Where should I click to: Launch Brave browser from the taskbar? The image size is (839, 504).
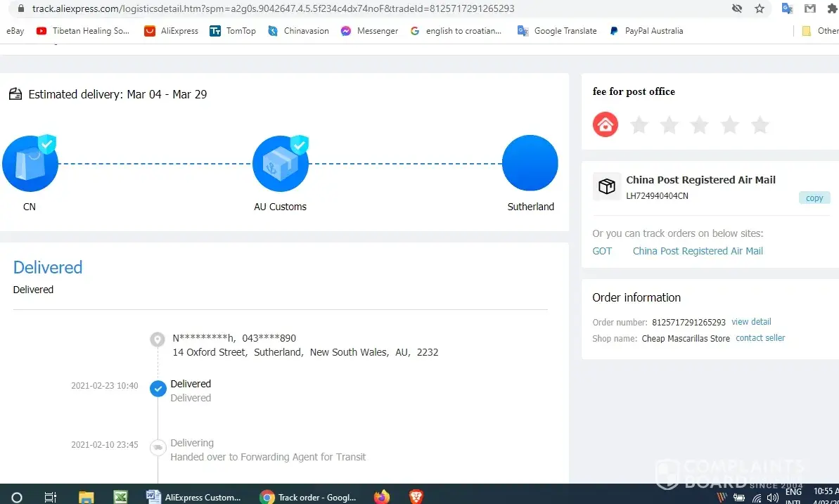point(416,497)
